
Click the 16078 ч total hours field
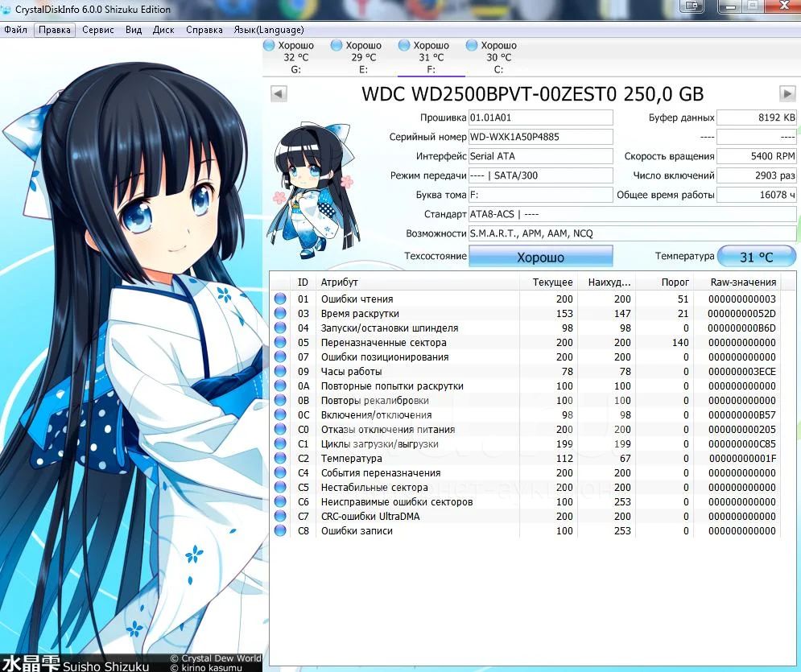[757, 195]
